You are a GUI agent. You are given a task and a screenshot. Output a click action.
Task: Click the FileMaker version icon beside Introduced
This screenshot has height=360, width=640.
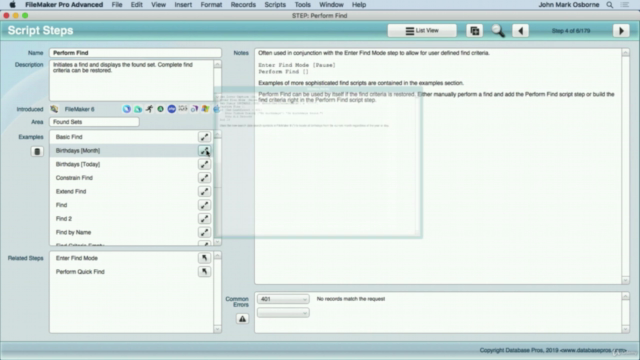54,109
